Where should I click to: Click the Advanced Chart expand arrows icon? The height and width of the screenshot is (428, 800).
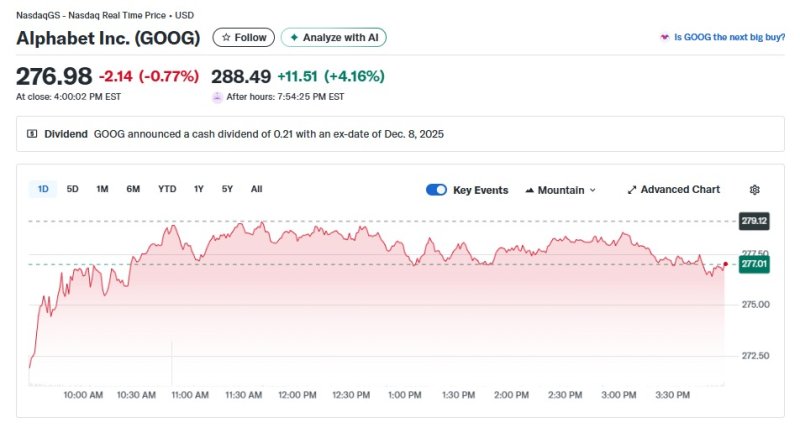coord(631,190)
